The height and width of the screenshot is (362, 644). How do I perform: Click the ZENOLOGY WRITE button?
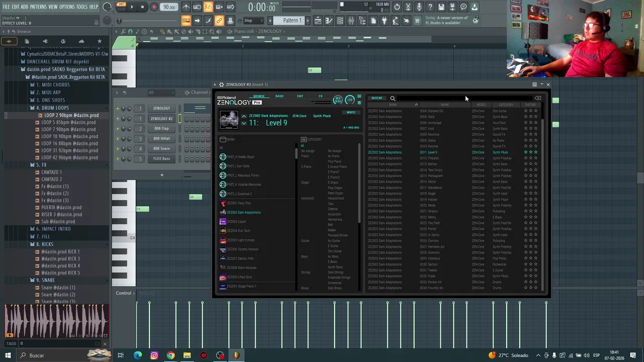351,112
